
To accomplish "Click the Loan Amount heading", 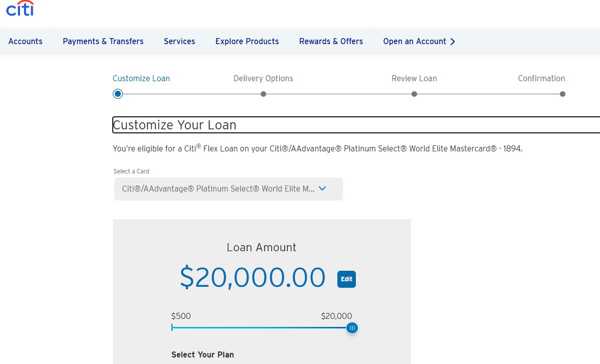I will point(262,248).
